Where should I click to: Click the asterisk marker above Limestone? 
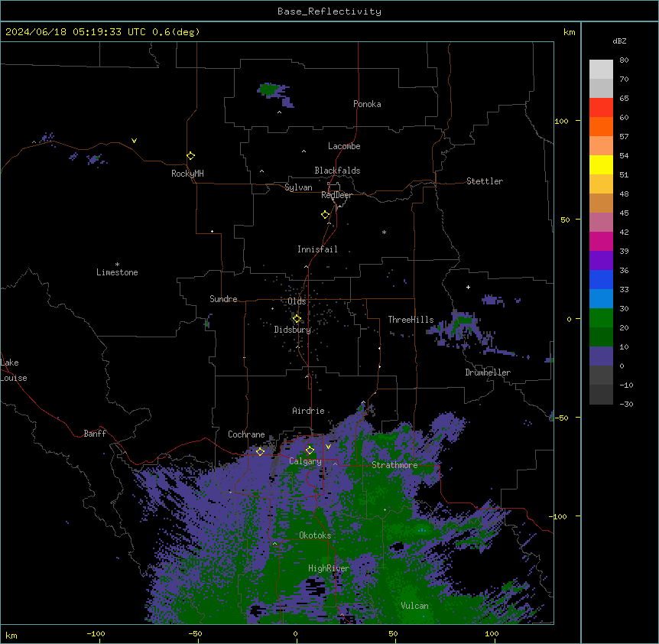tap(117, 265)
